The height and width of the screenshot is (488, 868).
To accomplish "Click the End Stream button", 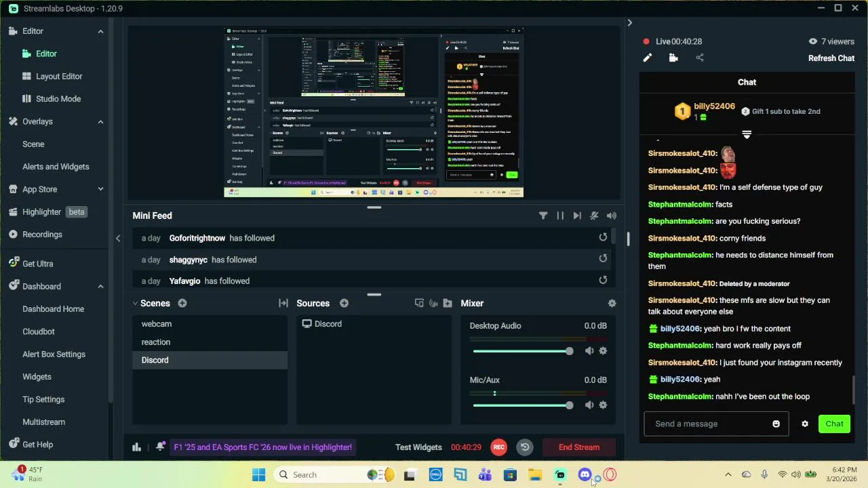I will [x=579, y=447].
